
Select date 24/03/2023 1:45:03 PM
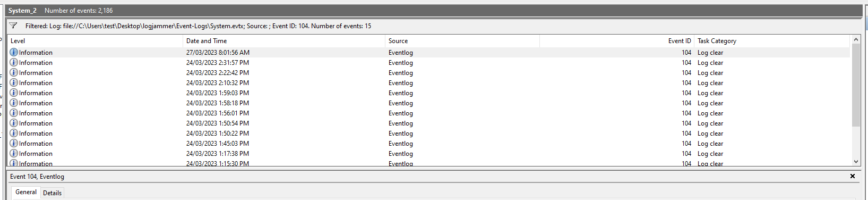[218, 144]
